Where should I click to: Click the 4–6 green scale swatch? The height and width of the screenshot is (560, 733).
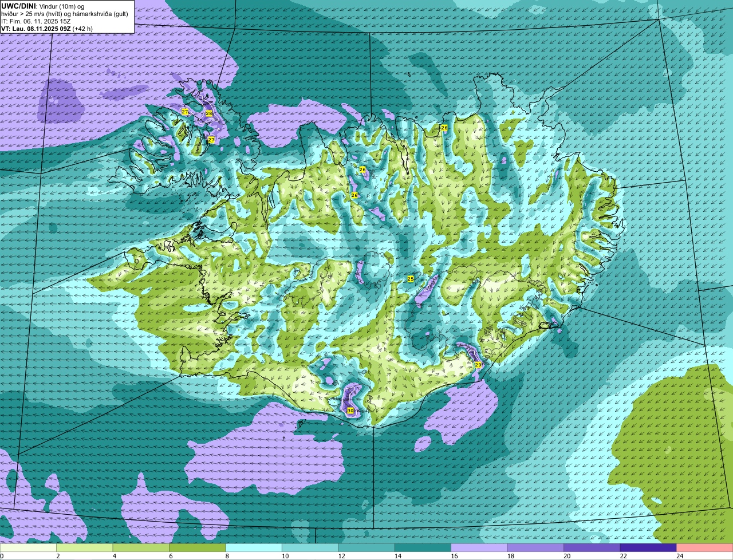[x=141, y=547]
